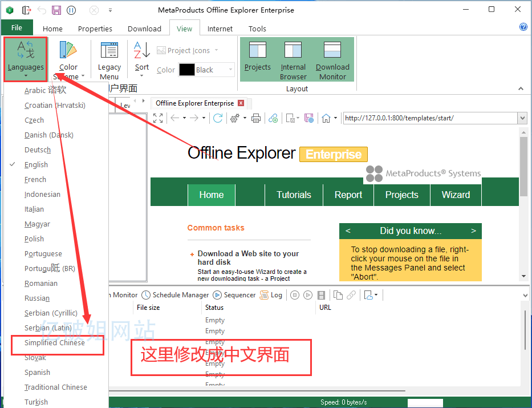532x408 pixels.
Task: Click the Black color swatch
Action: point(187,70)
